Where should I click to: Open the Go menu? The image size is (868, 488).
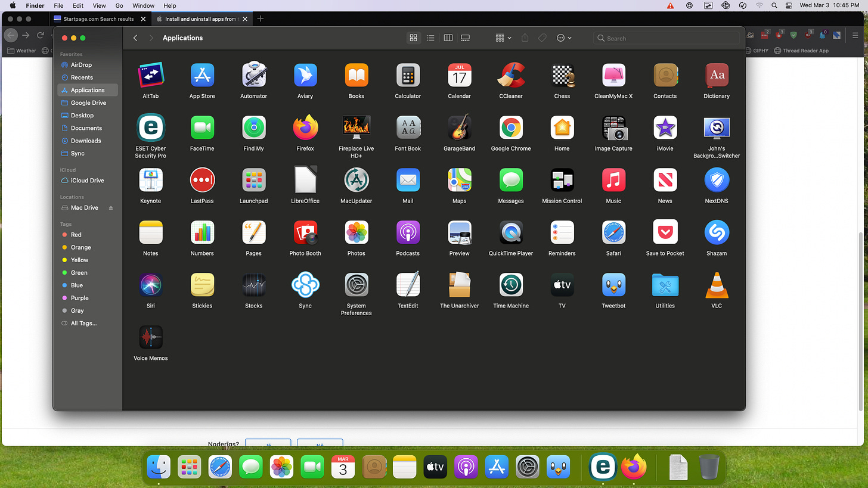[x=119, y=5]
